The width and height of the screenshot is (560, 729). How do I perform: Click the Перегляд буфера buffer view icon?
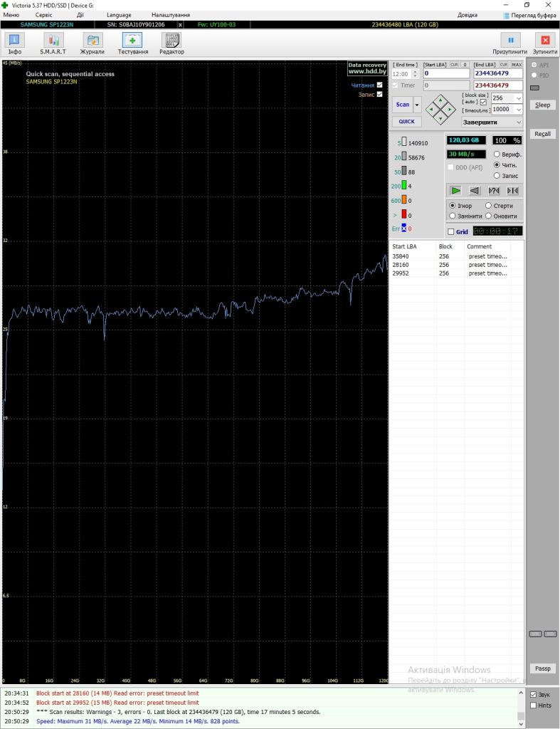click(x=506, y=16)
